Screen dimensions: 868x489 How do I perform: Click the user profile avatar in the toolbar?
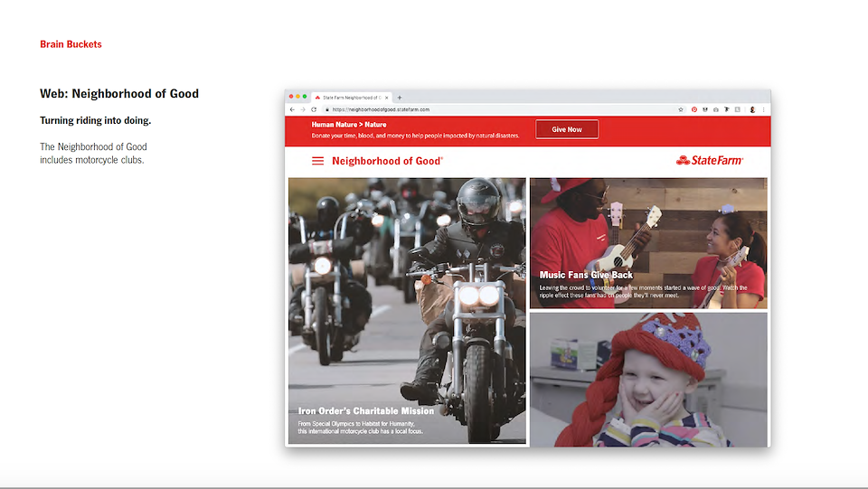tap(752, 109)
